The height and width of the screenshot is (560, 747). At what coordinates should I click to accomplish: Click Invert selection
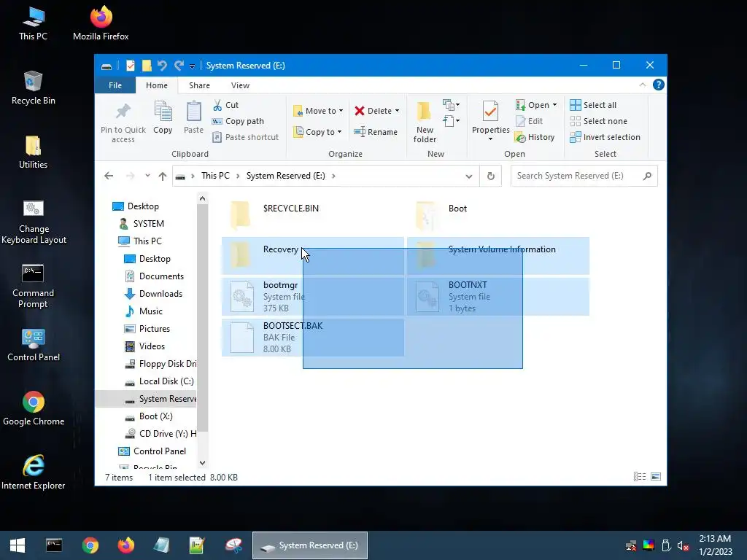pos(605,137)
